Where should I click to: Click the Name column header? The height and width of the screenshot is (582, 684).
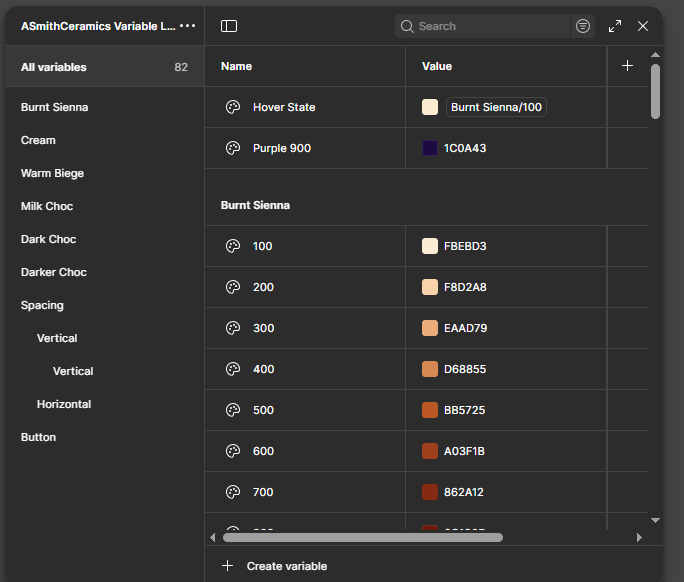pyautogui.click(x=236, y=66)
